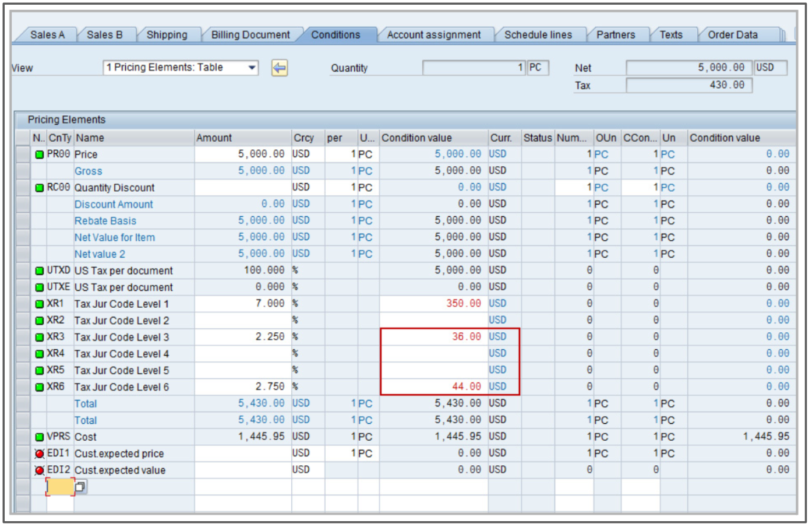The width and height of the screenshot is (812, 527).
Task: Switch to the Shipping tab
Action: [167, 35]
